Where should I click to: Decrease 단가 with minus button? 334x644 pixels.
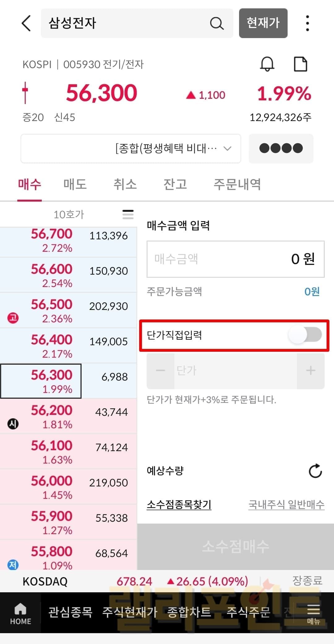click(x=161, y=371)
